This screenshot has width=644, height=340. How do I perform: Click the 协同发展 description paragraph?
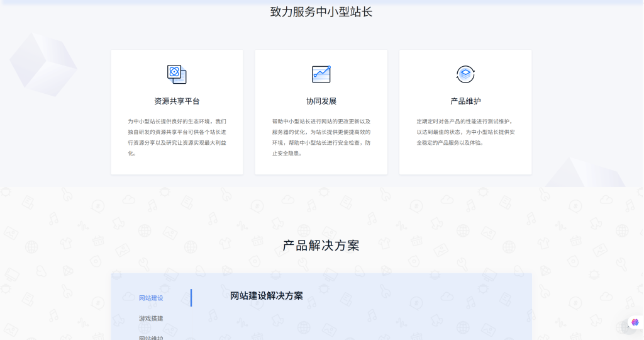coord(321,137)
